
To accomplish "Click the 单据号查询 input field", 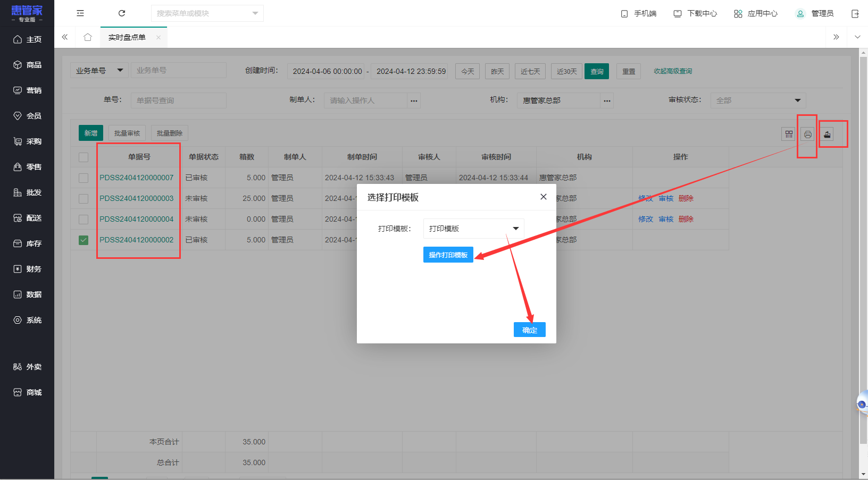I will pyautogui.click(x=179, y=100).
